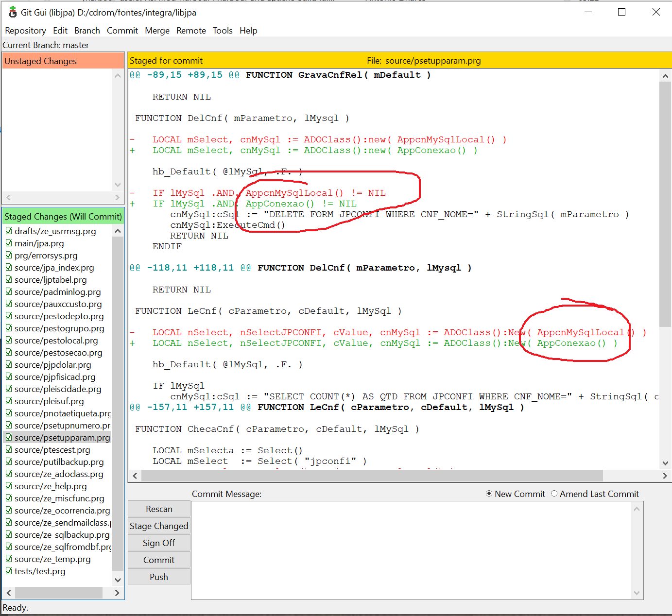The image size is (672, 616).
Task: Select the New Commit radio button
Action: (489, 494)
